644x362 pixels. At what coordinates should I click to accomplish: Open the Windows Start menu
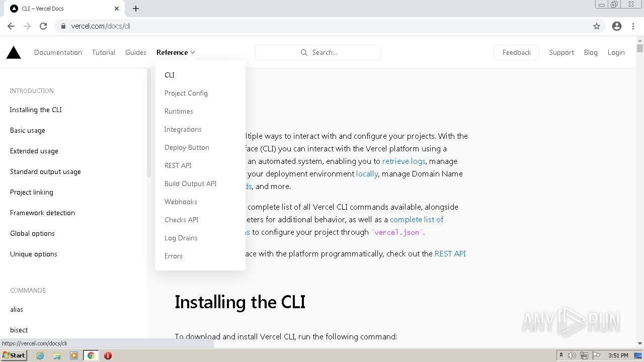tap(14, 355)
